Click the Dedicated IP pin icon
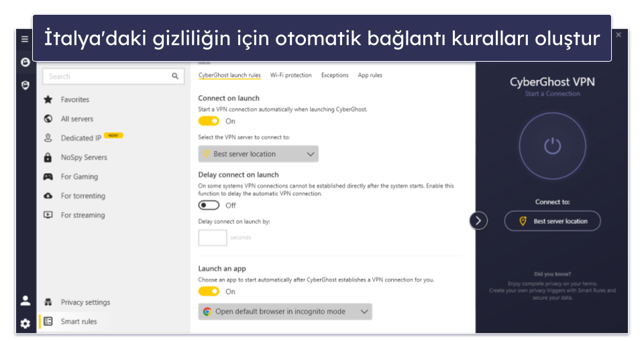This screenshot has height=342, width=644. click(x=48, y=138)
